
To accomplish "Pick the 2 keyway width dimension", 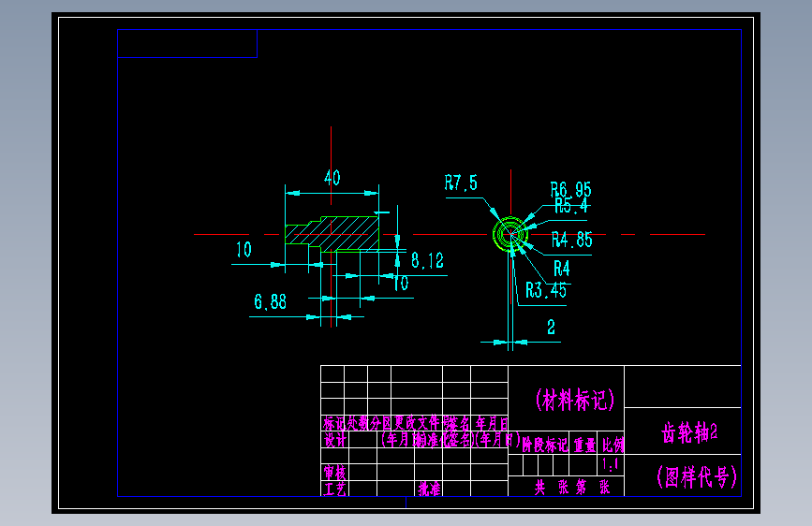I will (x=551, y=328).
